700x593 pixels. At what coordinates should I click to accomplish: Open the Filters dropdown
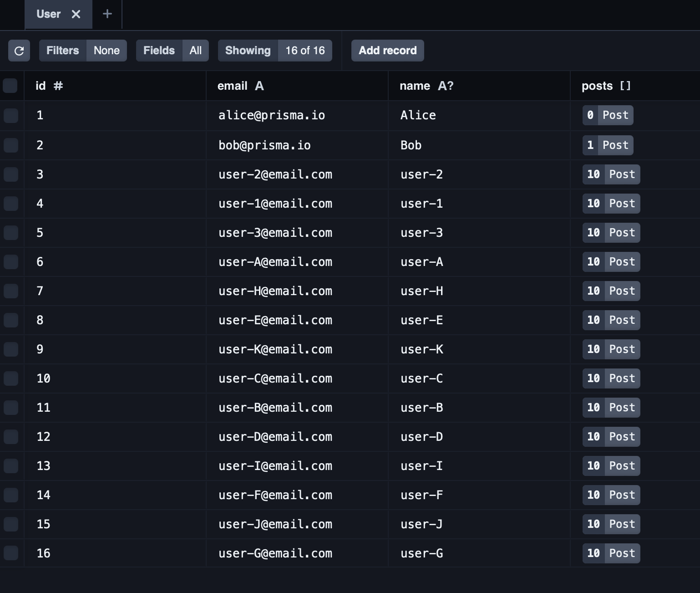point(83,51)
